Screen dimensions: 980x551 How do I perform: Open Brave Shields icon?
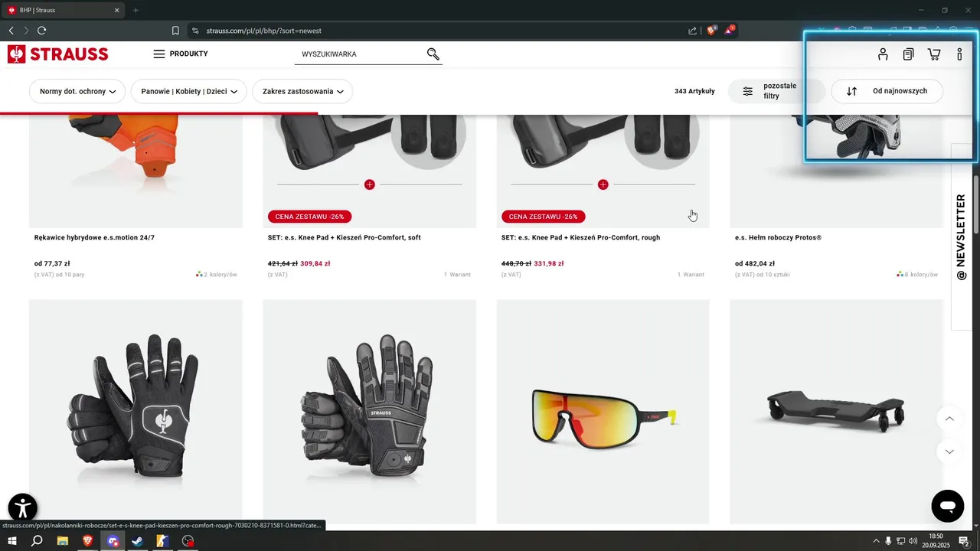coord(711,31)
